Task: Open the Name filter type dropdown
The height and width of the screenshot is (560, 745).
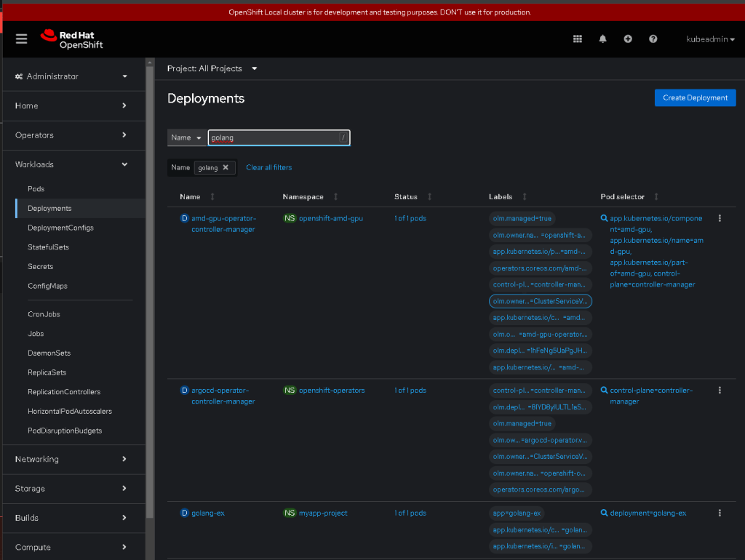Action: [x=186, y=137]
